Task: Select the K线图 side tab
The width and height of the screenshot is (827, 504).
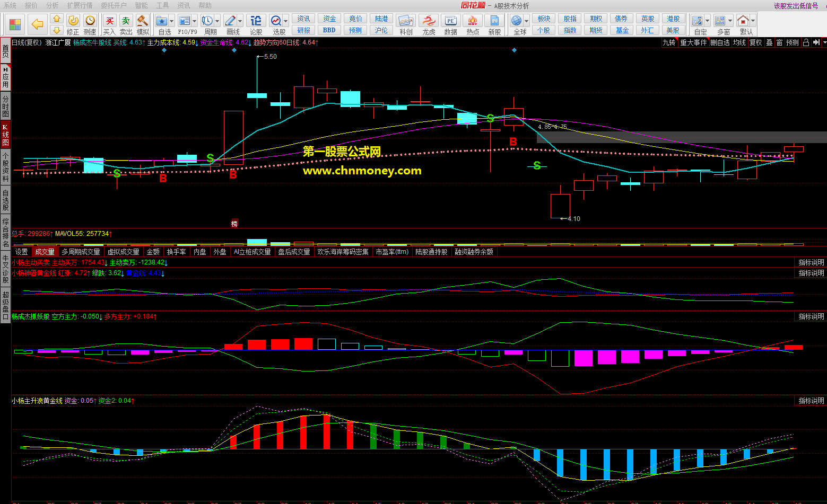Action: pos(5,135)
